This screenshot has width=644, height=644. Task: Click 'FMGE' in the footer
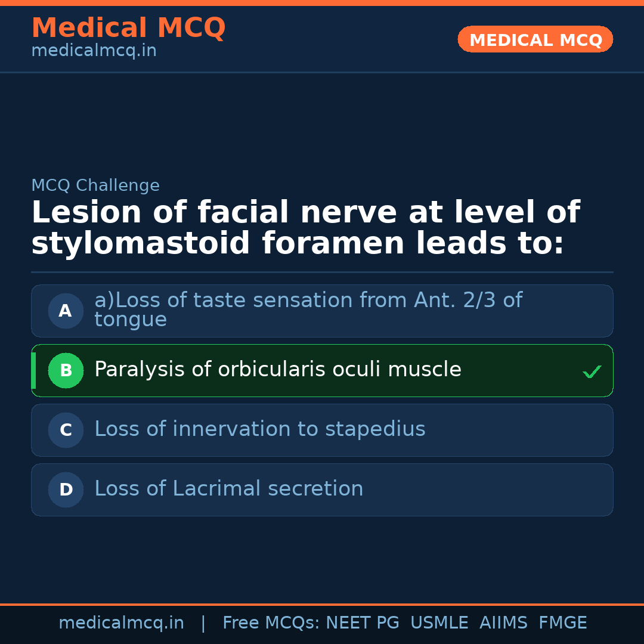tap(562, 623)
